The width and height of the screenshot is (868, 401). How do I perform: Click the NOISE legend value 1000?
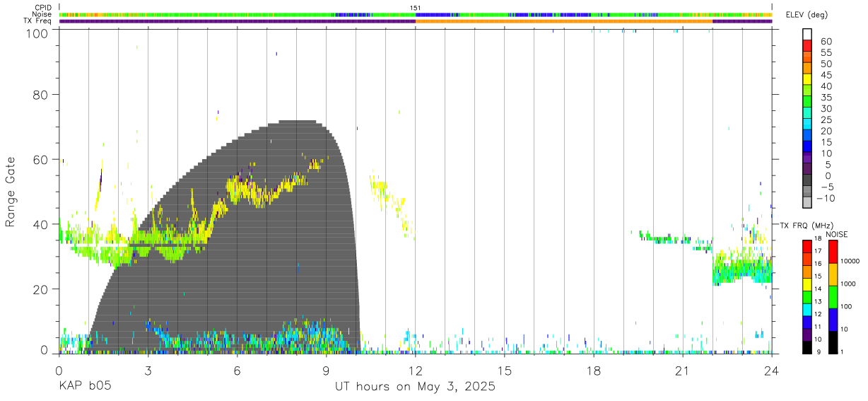849,284
